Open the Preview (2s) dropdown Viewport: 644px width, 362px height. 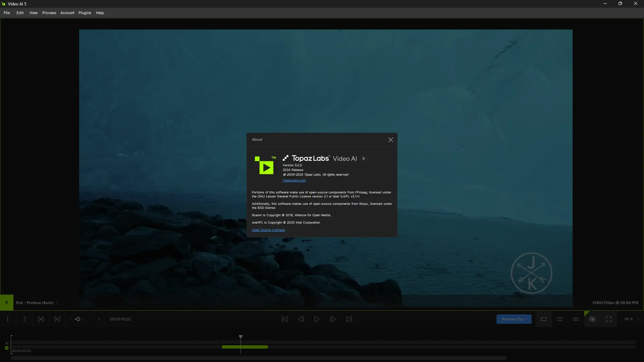(527, 319)
